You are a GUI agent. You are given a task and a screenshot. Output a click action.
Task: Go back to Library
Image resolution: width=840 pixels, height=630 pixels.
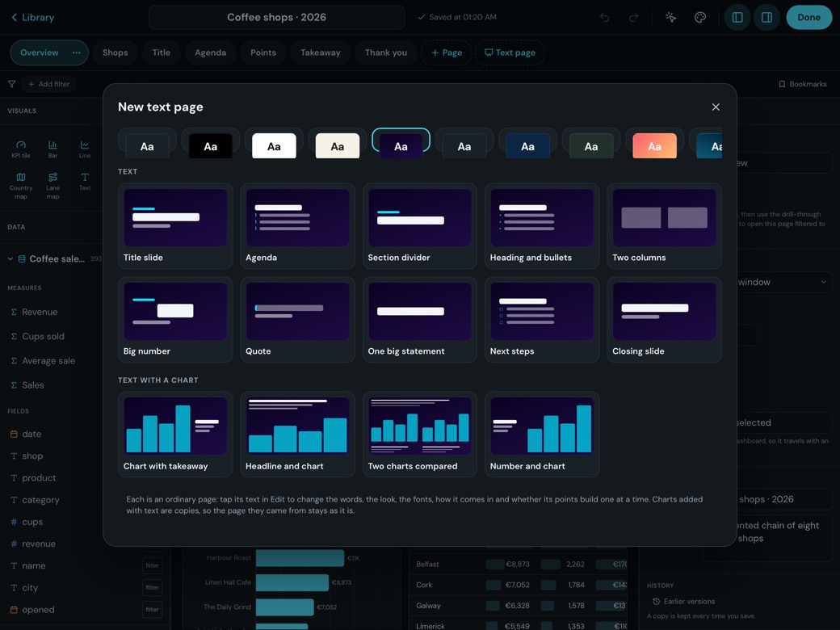[x=32, y=17]
